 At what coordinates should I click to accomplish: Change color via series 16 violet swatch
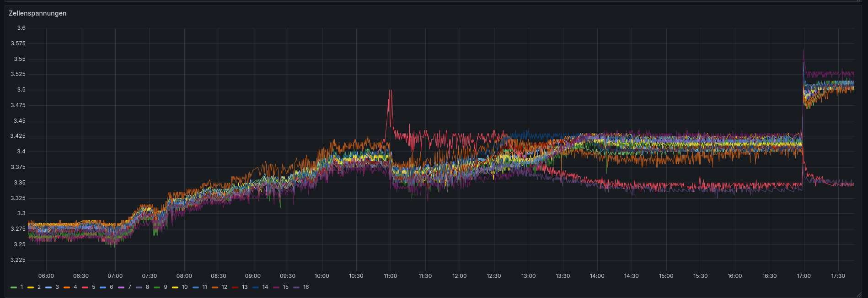tap(296, 287)
